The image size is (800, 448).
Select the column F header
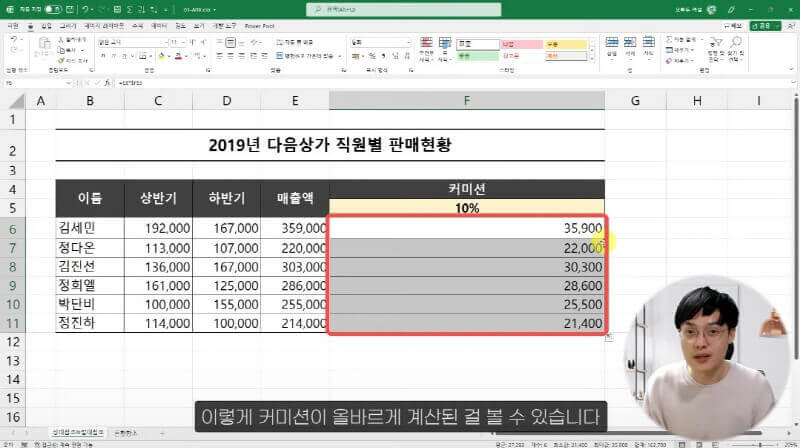(467, 101)
